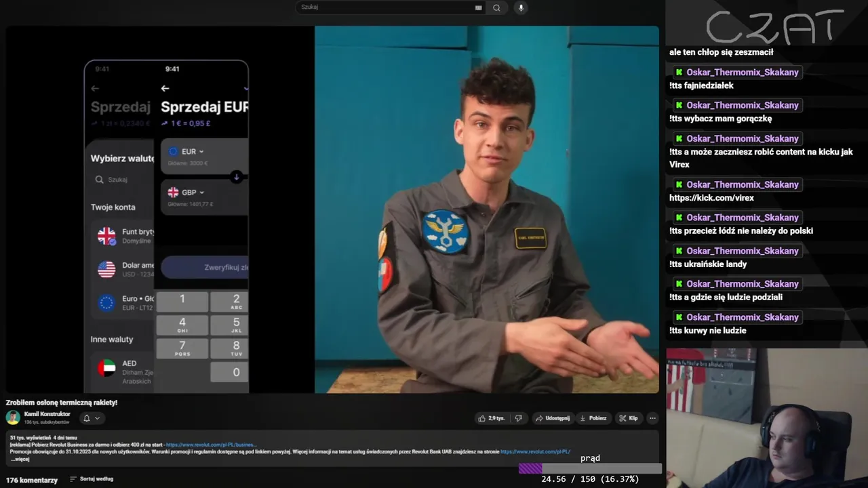Open the Kamil Konstruktor channel name link
This screenshot has width=868, height=488.
tap(47, 414)
